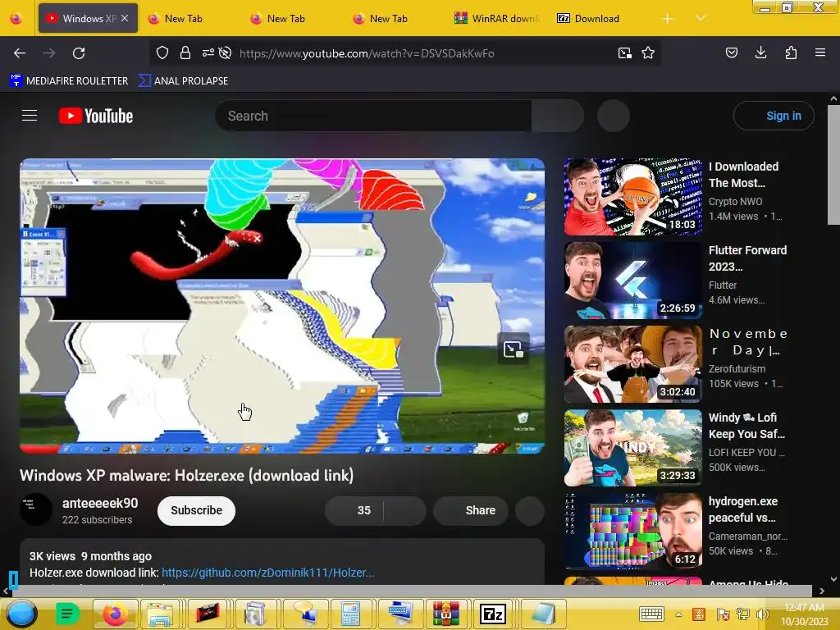The height and width of the screenshot is (630, 840).
Task: Open the more actions round button after Share
Action: click(x=530, y=510)
